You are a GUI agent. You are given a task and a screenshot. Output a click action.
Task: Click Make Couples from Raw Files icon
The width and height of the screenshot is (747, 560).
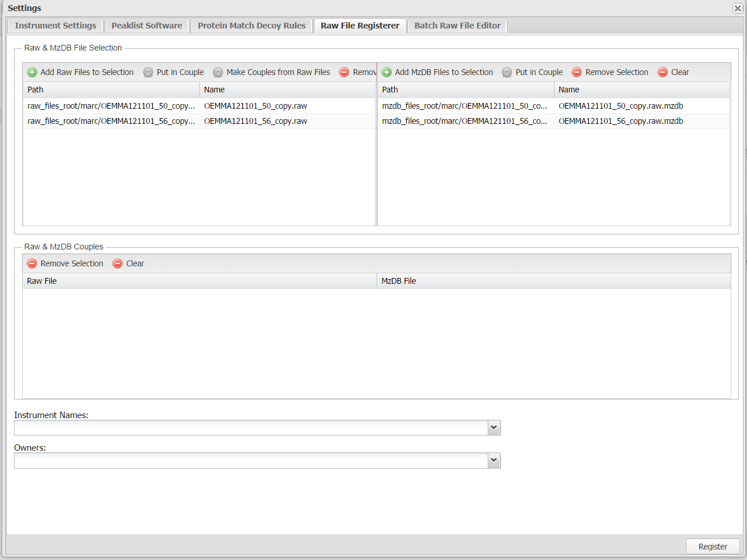click(218, 72)
